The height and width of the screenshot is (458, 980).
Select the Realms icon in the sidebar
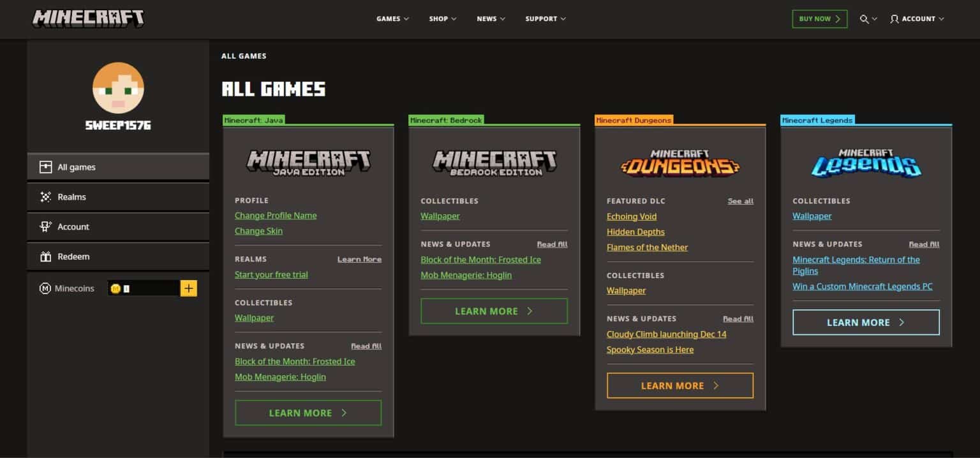(x=45, y=196)
